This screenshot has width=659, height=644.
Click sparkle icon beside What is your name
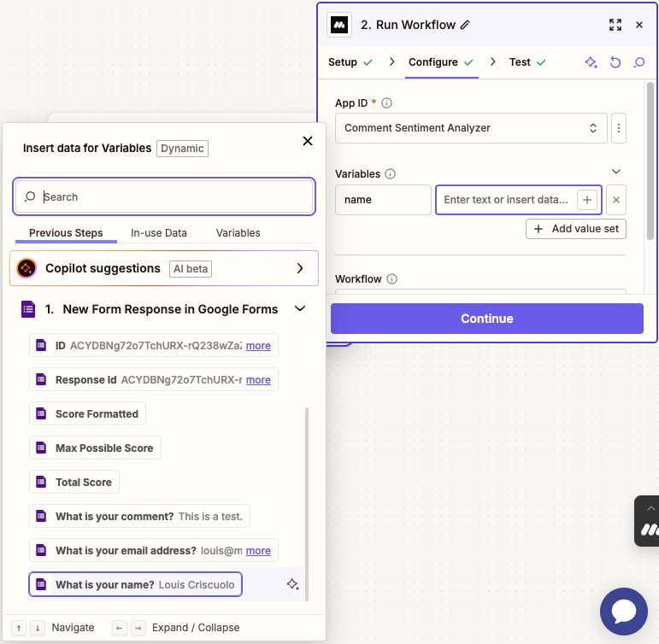click(293, 584)
